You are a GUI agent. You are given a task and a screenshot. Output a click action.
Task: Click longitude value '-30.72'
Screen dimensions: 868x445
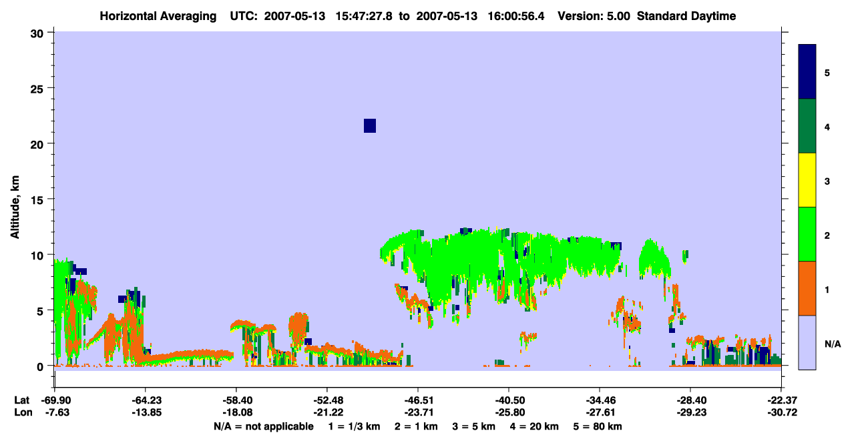pos(781,413)
